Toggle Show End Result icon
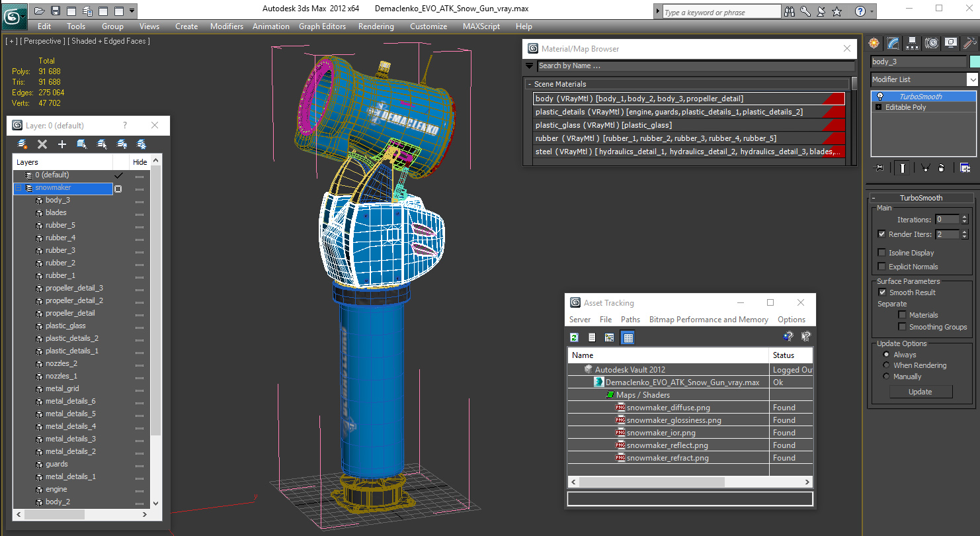This screenshot has height=536, width=980. point(902,168)
